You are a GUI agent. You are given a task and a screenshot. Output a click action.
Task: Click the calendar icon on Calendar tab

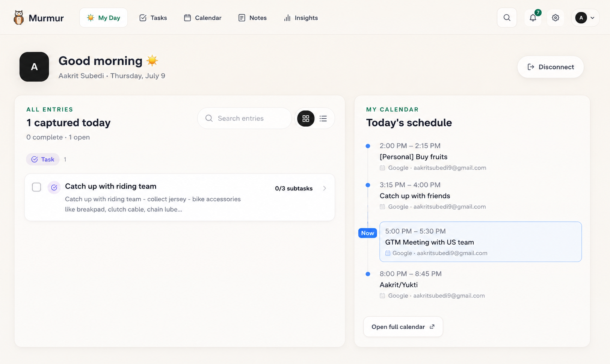187,18
